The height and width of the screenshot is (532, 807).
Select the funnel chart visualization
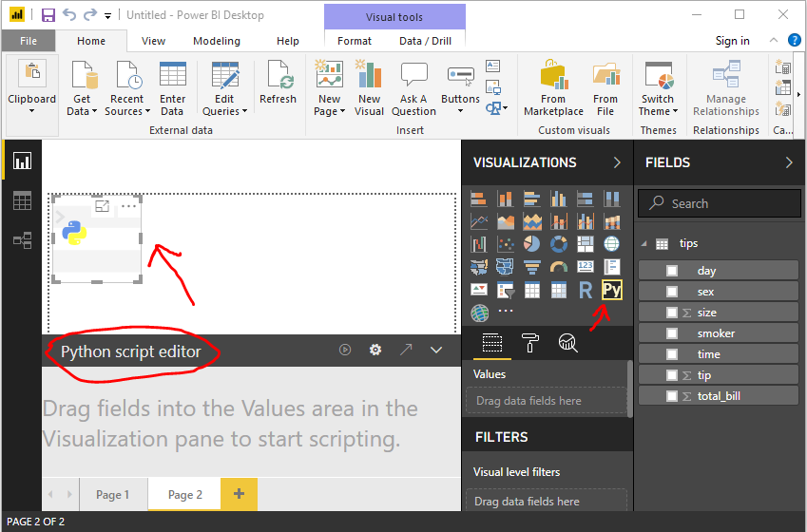(531, 267)
